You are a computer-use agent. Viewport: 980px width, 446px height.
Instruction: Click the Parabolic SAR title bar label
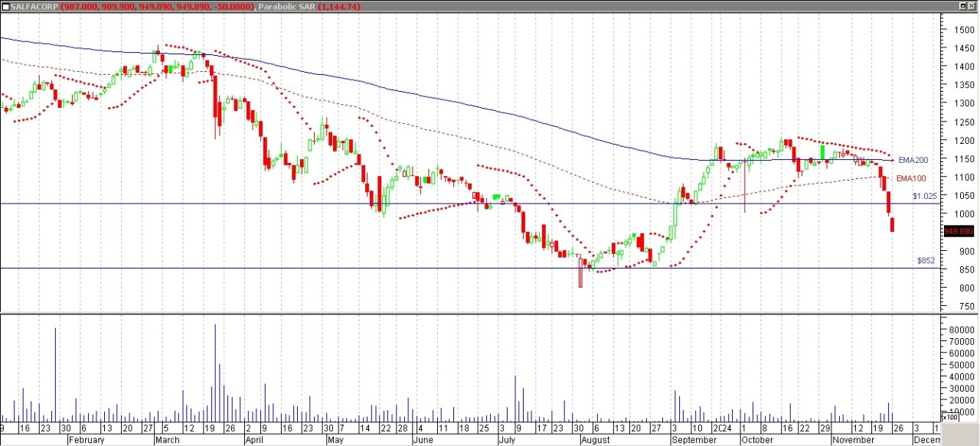point(287,6)
